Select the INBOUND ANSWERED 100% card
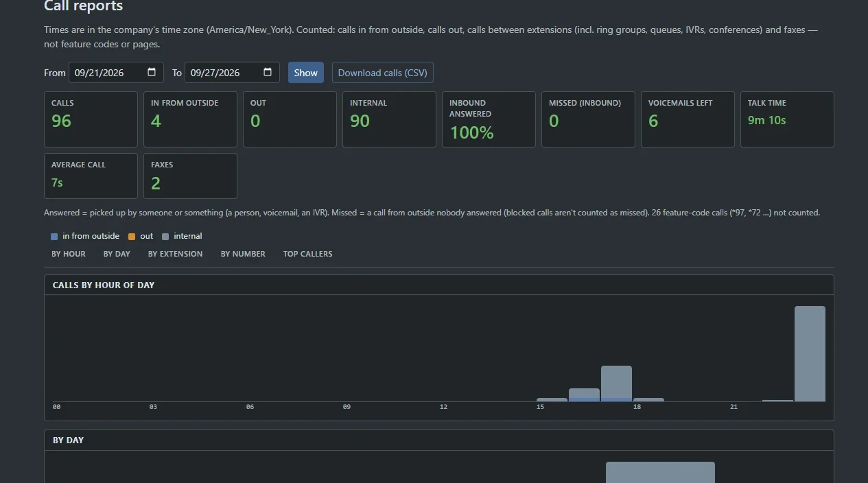868x483 pixels. (x=489, y=119)
